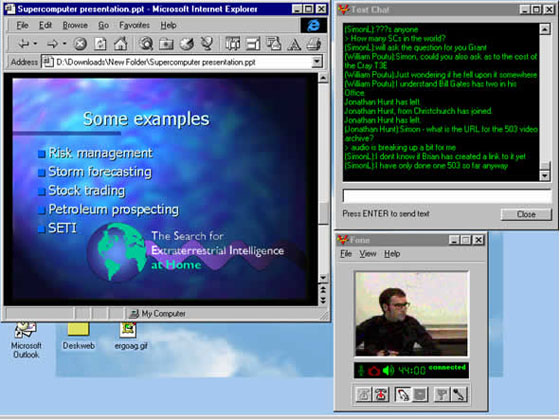Click the Text Chat vertical scrollbar thumb

coord(544,166)
